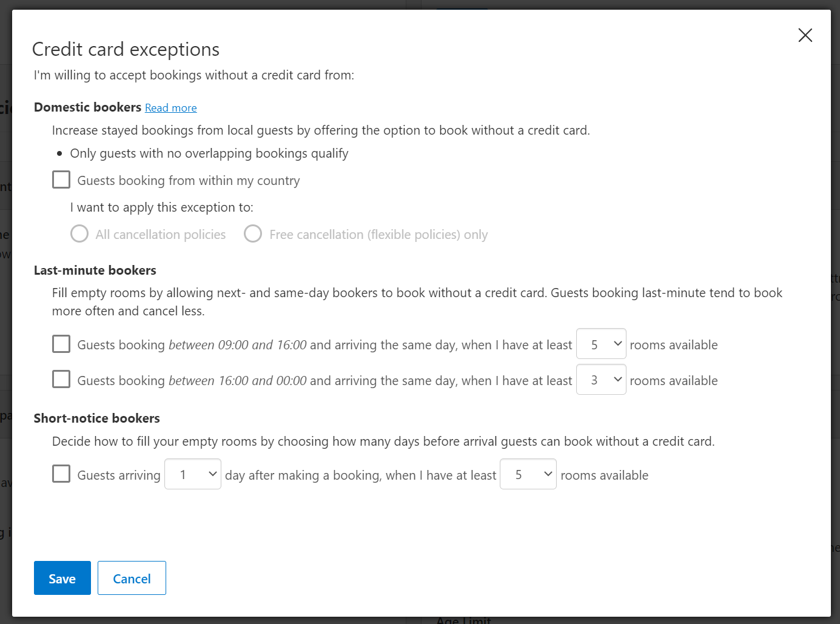Image resolution: width=840 pixels, height=624 pixels.
Task: Check the 16:00-00:00 same-day booking exception
Action: pyautogui.click(x=61, y=379)
